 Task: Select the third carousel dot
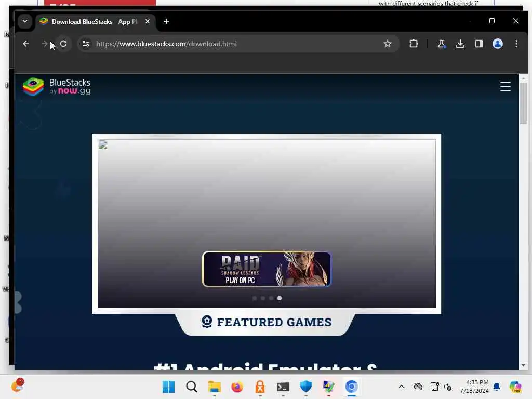(x=271, y=298)
